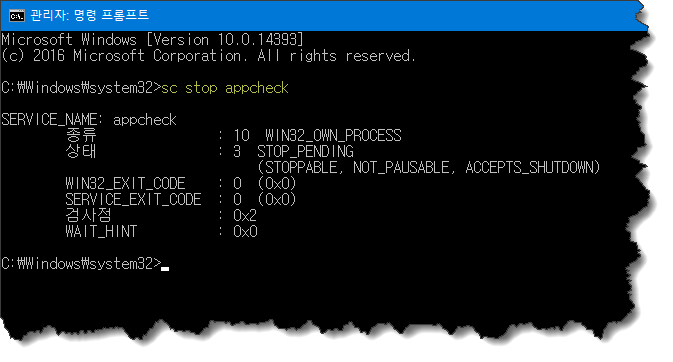Click the '종류' type label
The width and height of the screenshot is (673, 362).
pos(81,135)
